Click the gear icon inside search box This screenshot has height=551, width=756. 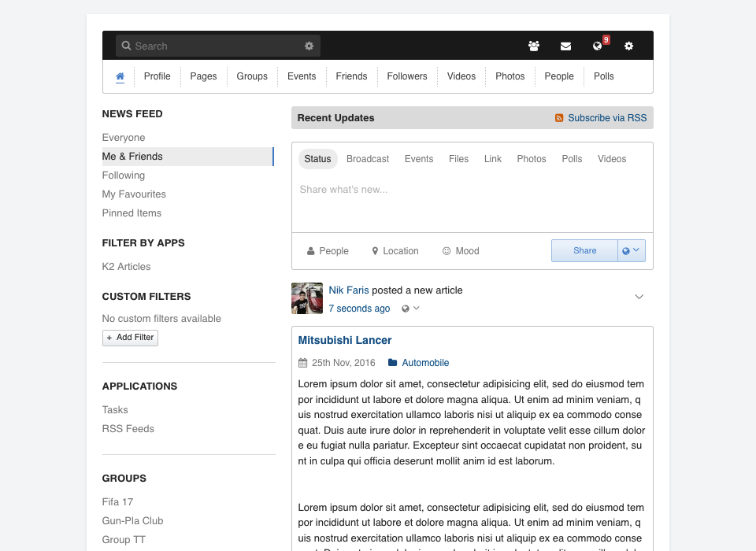pos(309,46)
